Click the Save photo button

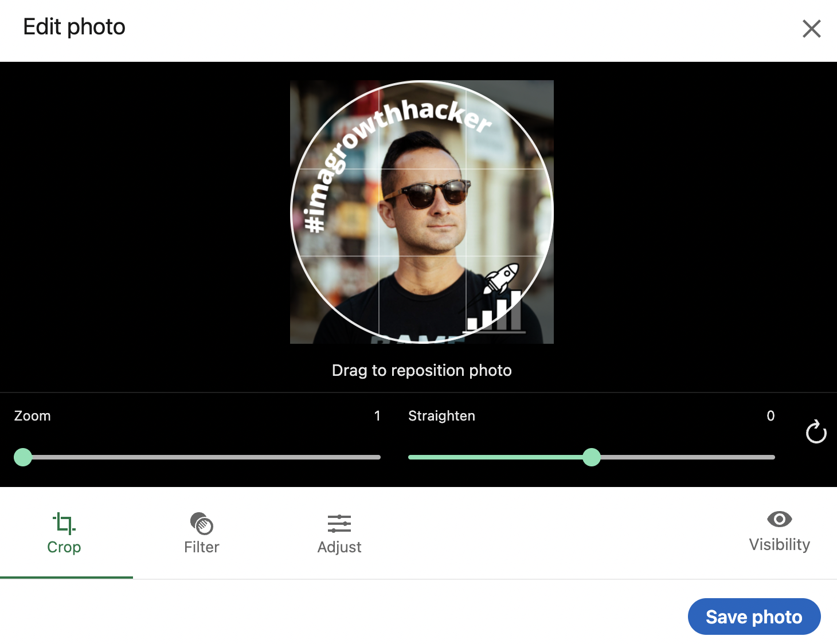coord(754,616)
